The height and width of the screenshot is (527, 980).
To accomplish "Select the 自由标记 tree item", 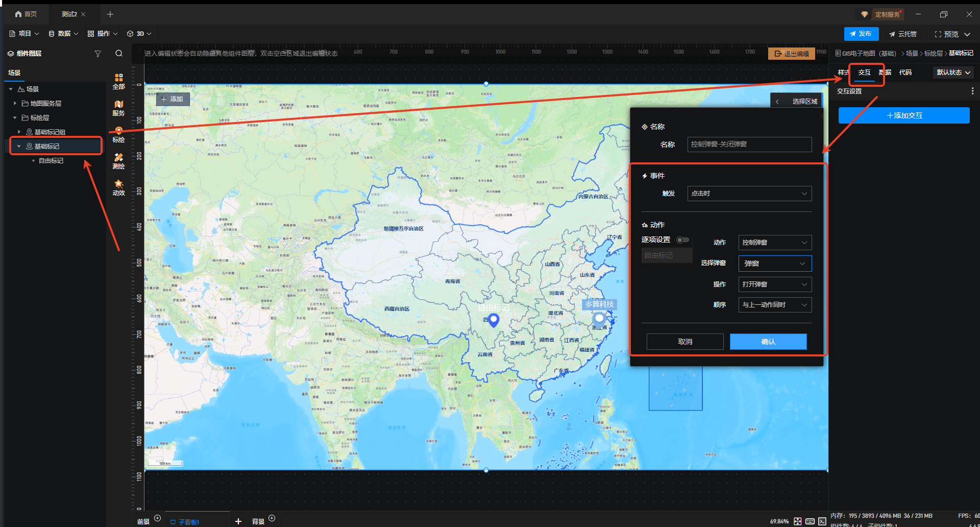I will (51, 161).
